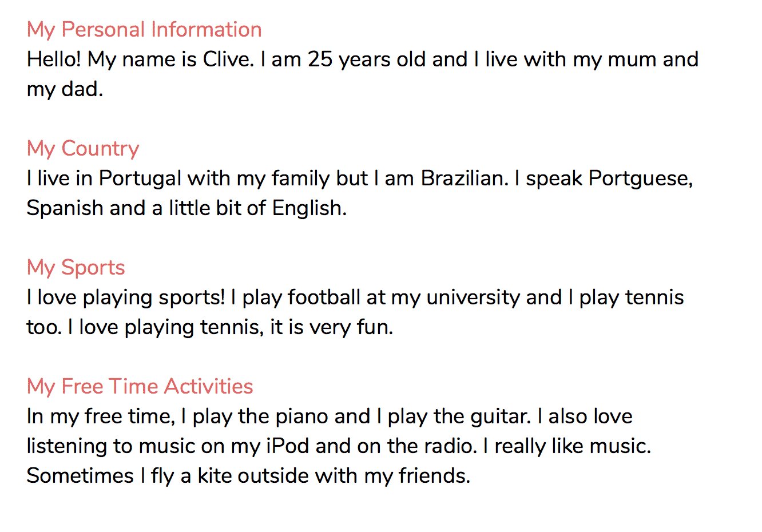Click the name 'Clive' in first paragraph
762x532 pixels.
228,59
